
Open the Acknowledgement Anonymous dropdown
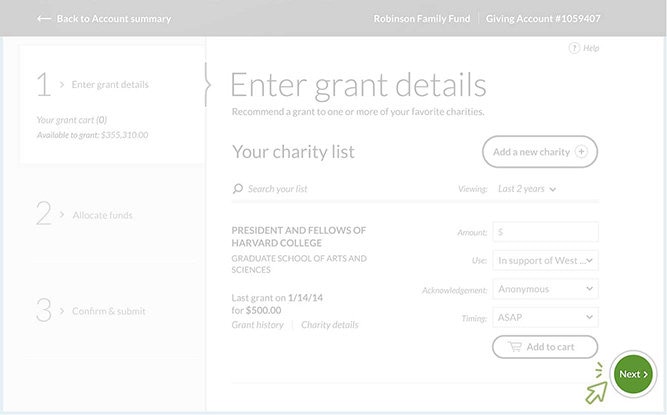click(545, 289)
